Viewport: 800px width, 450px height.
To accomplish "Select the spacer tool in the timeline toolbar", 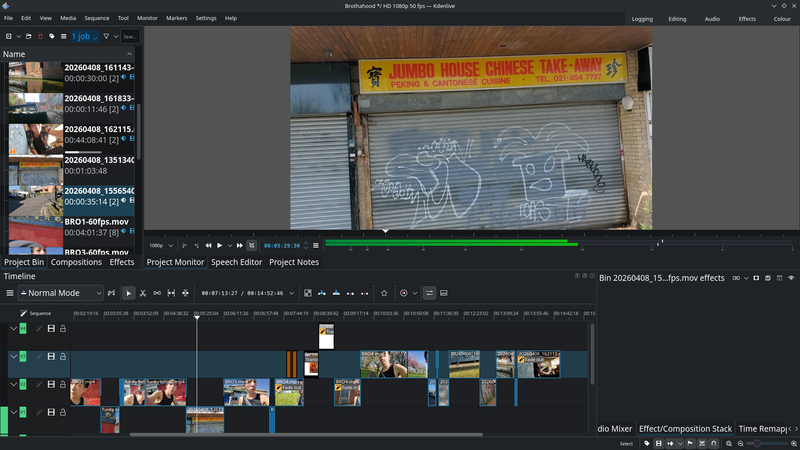I will pos(157,293).
